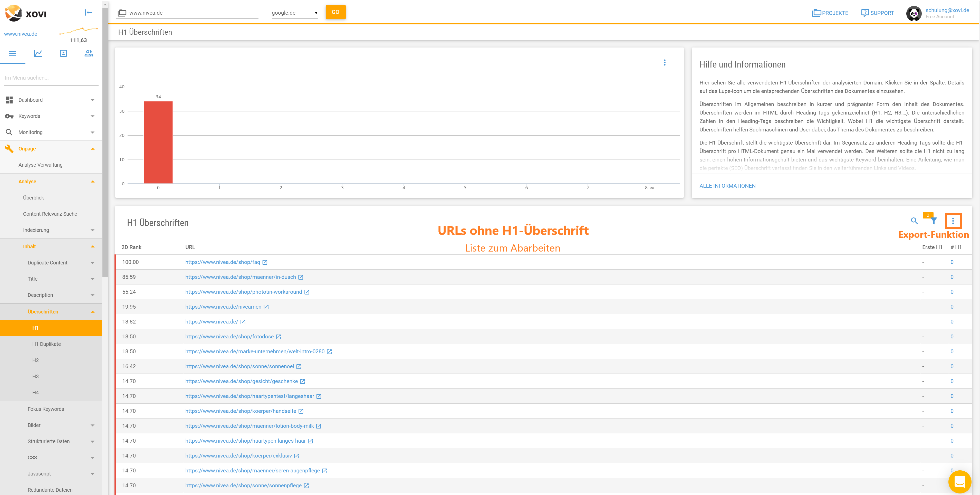Focus the 'Im Menü suchen' search field
The height and width of the screenshot is (495, 980).
(x=51, y=78)
